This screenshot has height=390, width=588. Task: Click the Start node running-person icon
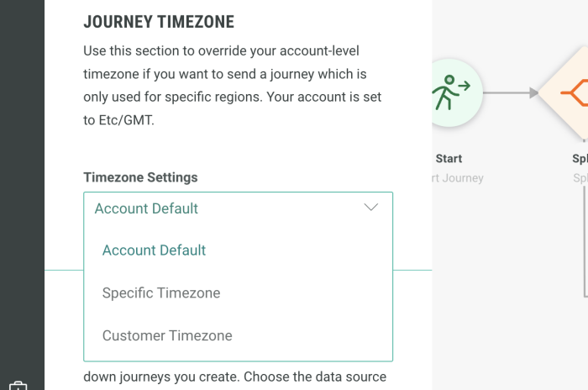pos(452,92)
